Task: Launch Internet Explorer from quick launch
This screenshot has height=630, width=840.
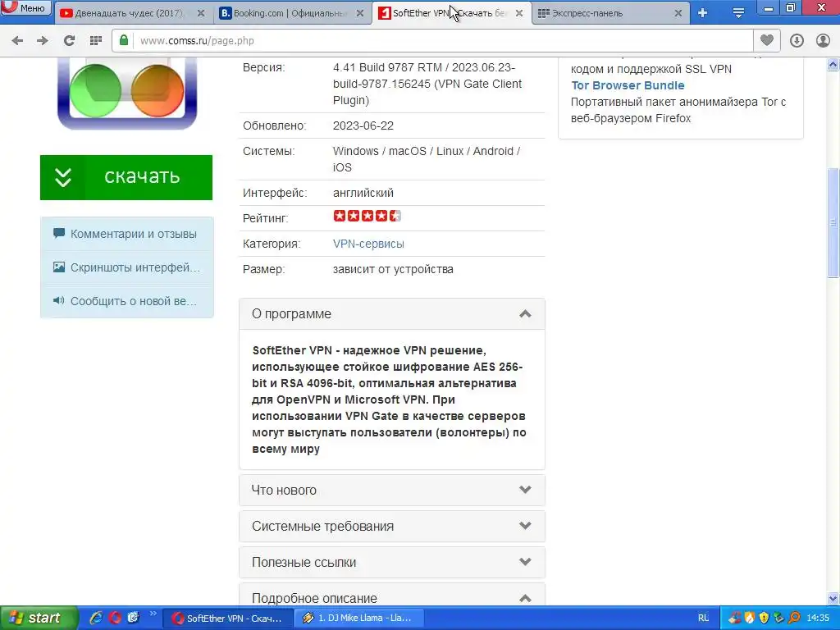Action: (x=96, y=618)
